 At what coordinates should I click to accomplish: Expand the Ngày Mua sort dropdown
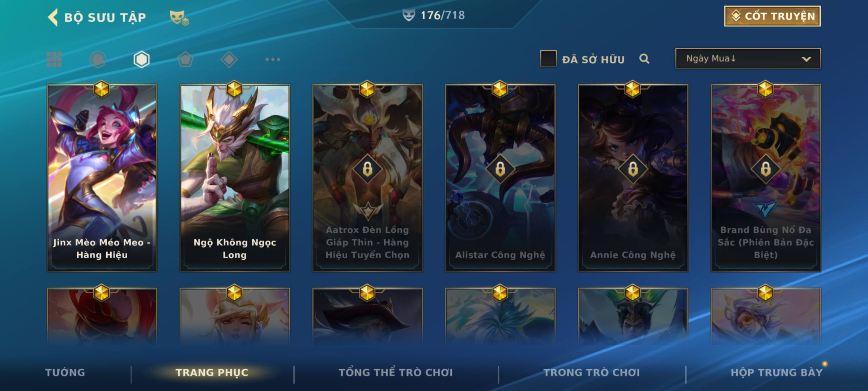[748, 58]
